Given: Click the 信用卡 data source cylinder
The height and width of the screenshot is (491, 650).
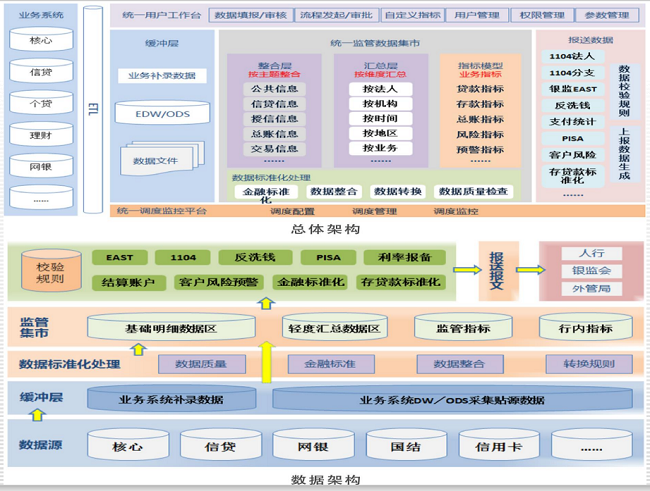Looking at the screenshot, I should tap(497, 447).
